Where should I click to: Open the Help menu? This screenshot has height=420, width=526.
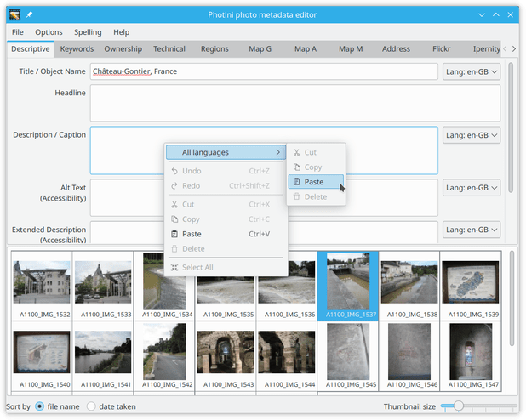[121, 32]
